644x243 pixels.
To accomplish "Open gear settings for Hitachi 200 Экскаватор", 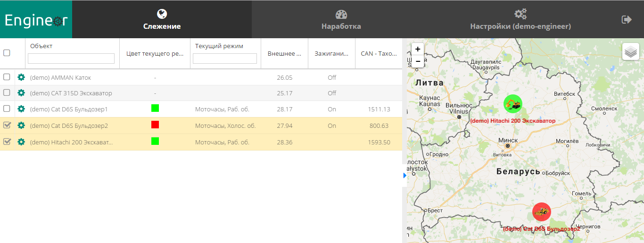I will [21, 142].
